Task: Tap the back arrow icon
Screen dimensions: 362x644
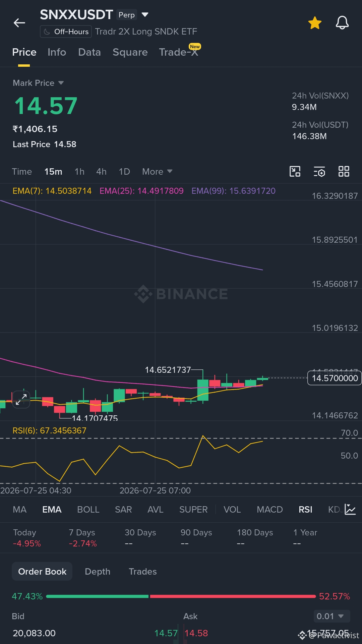Action: tap(19, 23)
